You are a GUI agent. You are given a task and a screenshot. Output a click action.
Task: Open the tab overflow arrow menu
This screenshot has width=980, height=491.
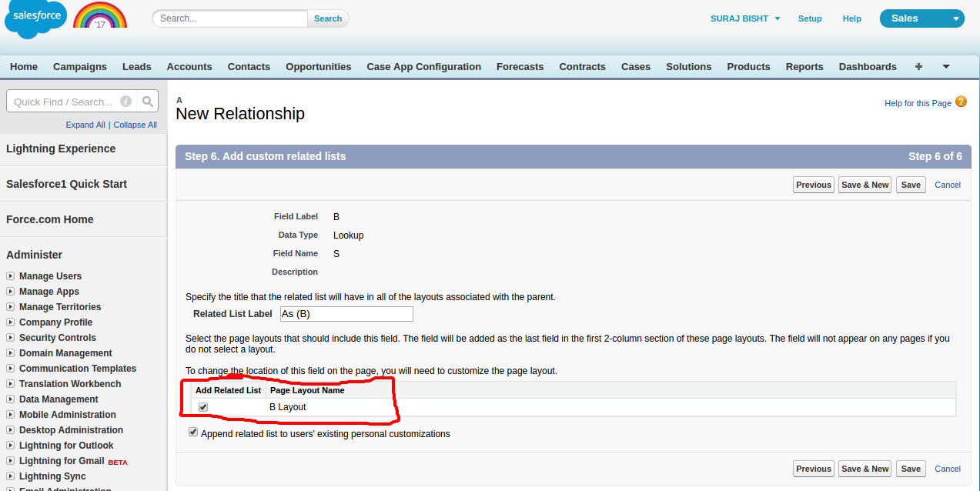pyautogui.click(x=946, y=67)
